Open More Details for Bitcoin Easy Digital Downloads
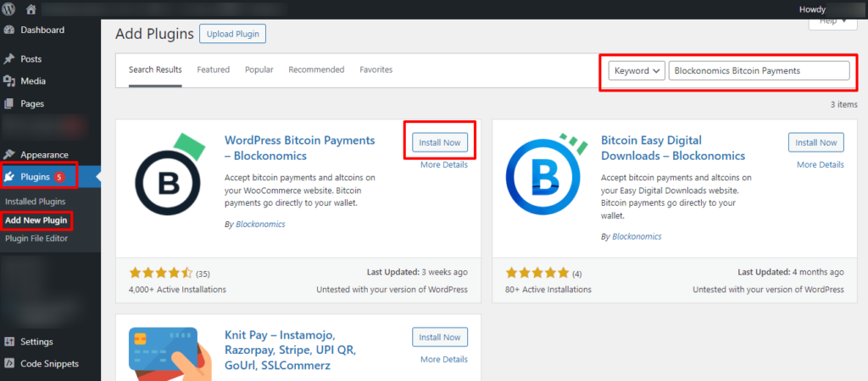Image resolution: width=868 pixels, height=381 pixels. [x=820, y=165]
